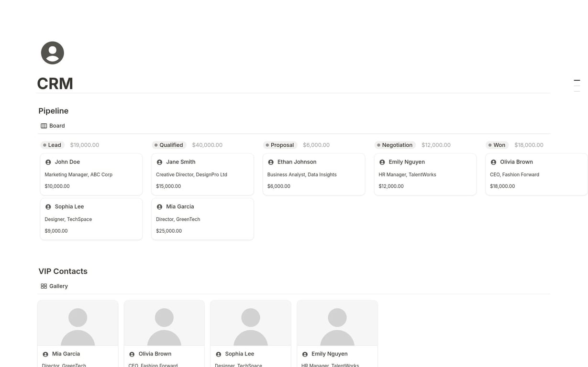Screen dimensions: 588x367
Task: Click 'CEO, Fashion Forward' in Won card
Action: 514,174
